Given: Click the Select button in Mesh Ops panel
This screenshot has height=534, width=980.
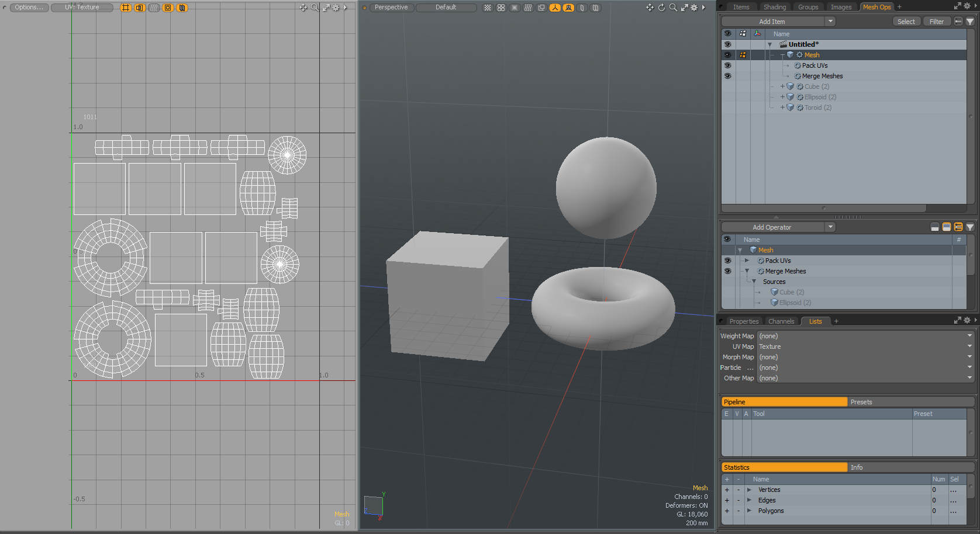Looking at the screenshot, I should click(906, 22).
